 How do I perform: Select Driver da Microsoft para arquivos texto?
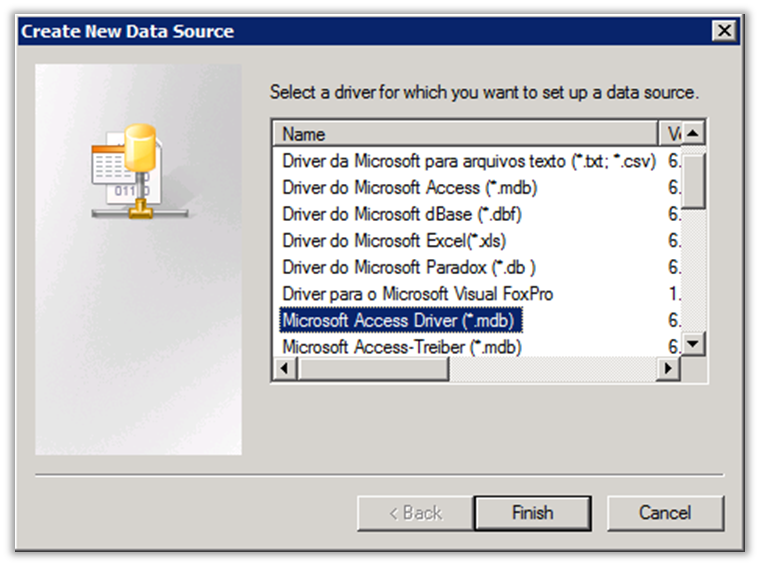(468, 161)
